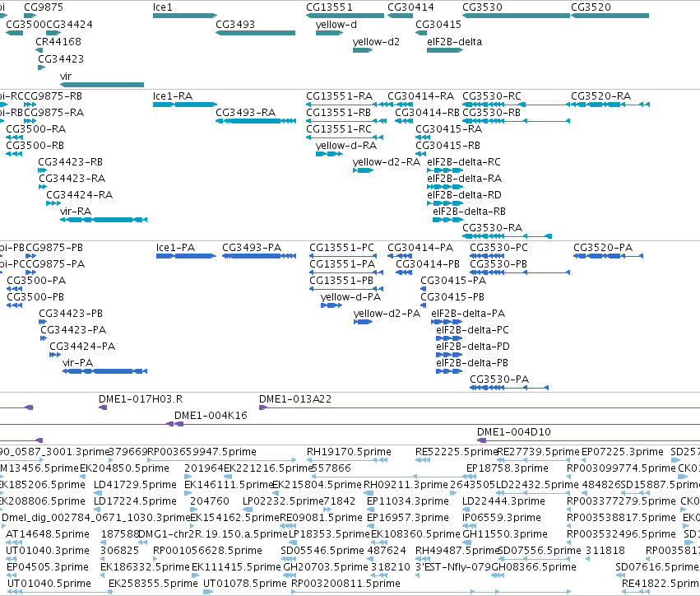The image size is (700, 596).
Task: Click the Ice1-PA protein feature
Action: tap(186, 256)
